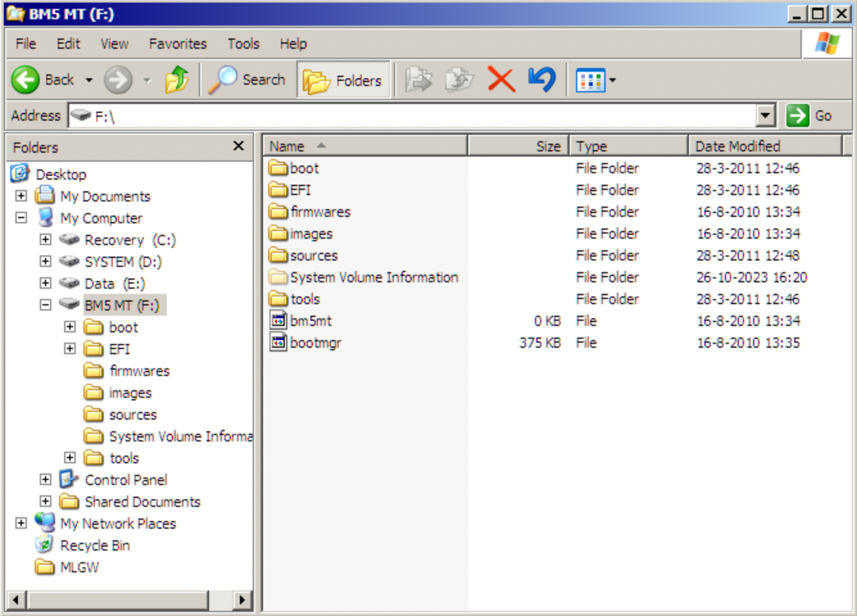The height and width of the screenshot is (616, 857).
Task: Open the Tools menu
Action: pos(243,44)
